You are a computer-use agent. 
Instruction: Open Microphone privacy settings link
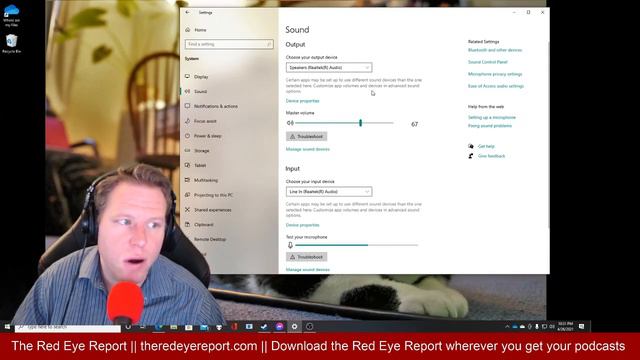[495, 74]
